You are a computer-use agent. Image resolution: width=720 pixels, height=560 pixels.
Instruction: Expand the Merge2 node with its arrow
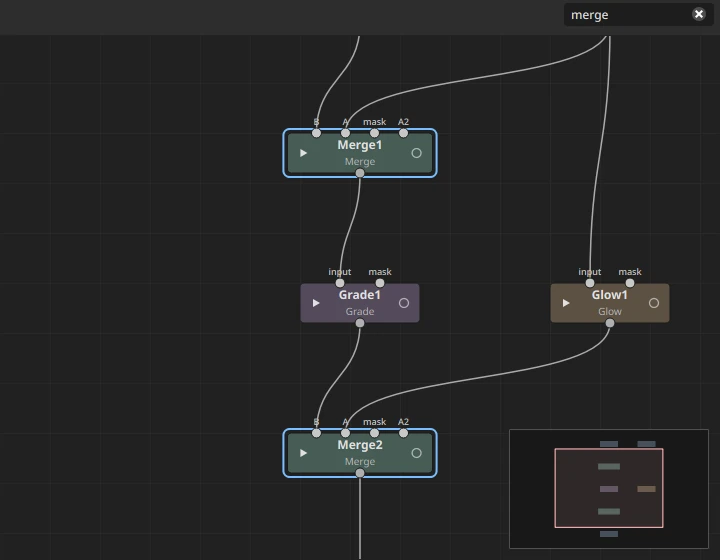[x=303, y=453]
